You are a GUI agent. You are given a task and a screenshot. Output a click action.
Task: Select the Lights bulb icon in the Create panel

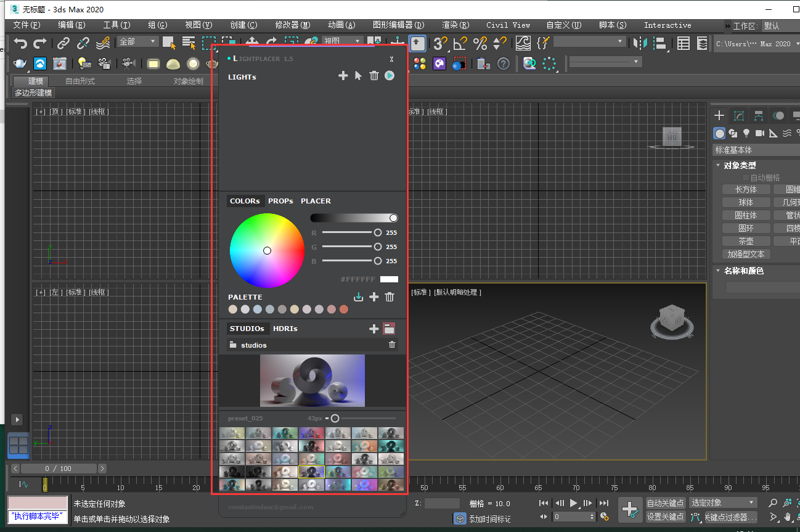(746, 133)
